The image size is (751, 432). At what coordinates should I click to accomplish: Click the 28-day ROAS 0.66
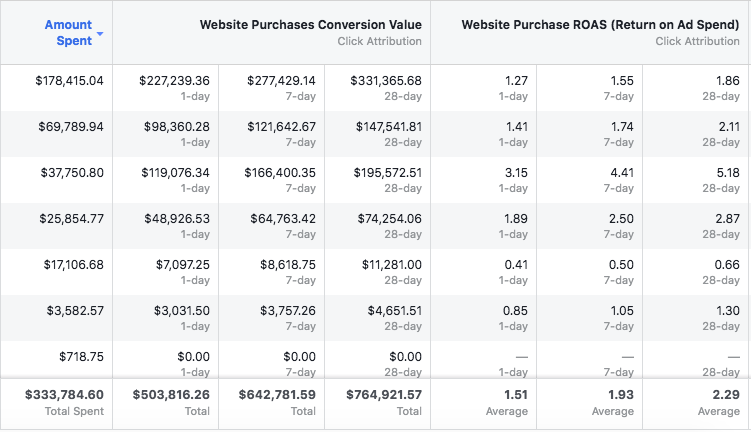pyautogui.click(x=727, y=264)
